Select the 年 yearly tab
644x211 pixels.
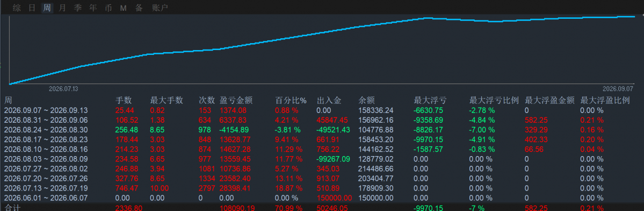(x=93, y=8)
